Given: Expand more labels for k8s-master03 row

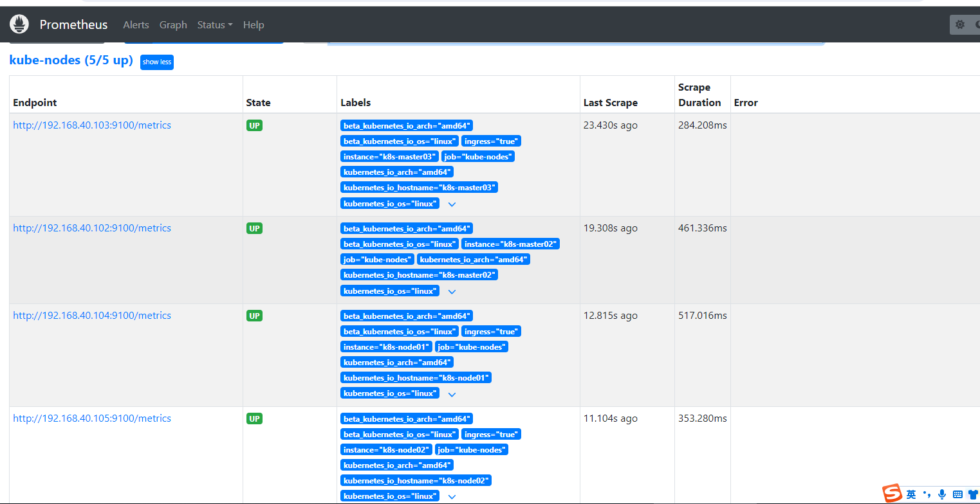Looking at the screenshot, I should point(452,204).
